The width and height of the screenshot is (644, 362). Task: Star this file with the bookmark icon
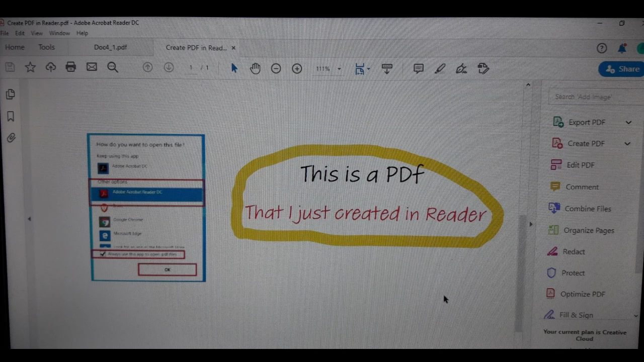click(30, 67)
